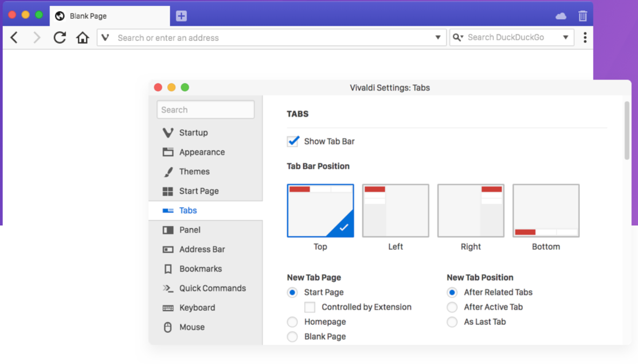
Task: Open Quick Commands settings section
Action: pyautogui.click(x=205, y=288)
